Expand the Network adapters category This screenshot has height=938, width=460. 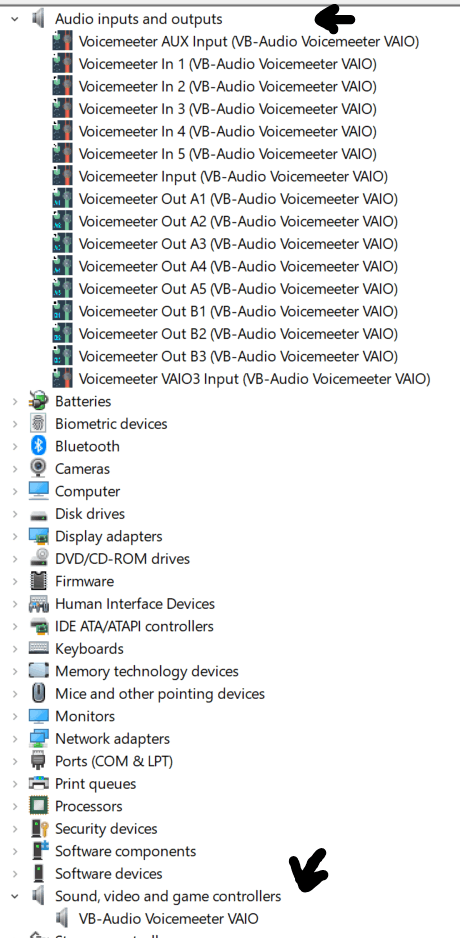pos(14,739)
